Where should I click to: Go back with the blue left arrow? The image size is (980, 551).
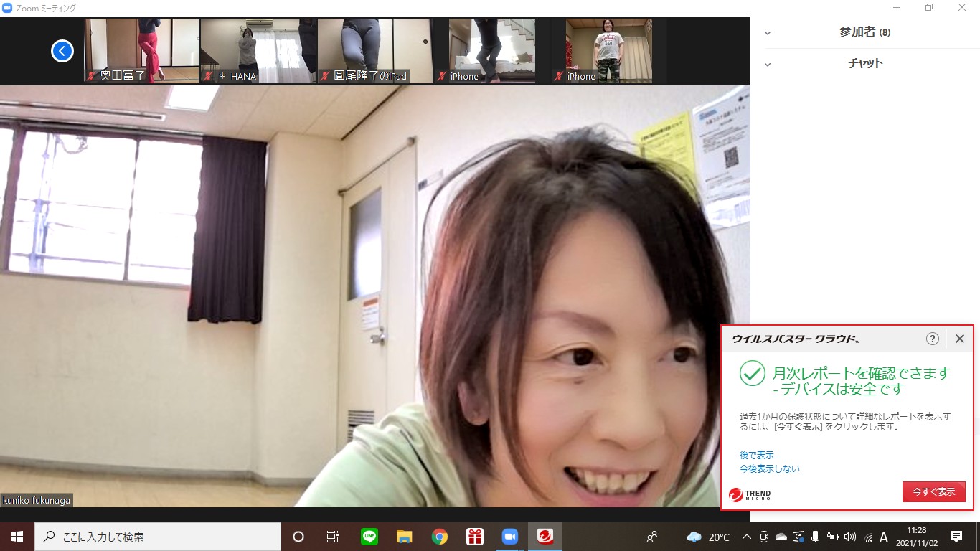62,50
